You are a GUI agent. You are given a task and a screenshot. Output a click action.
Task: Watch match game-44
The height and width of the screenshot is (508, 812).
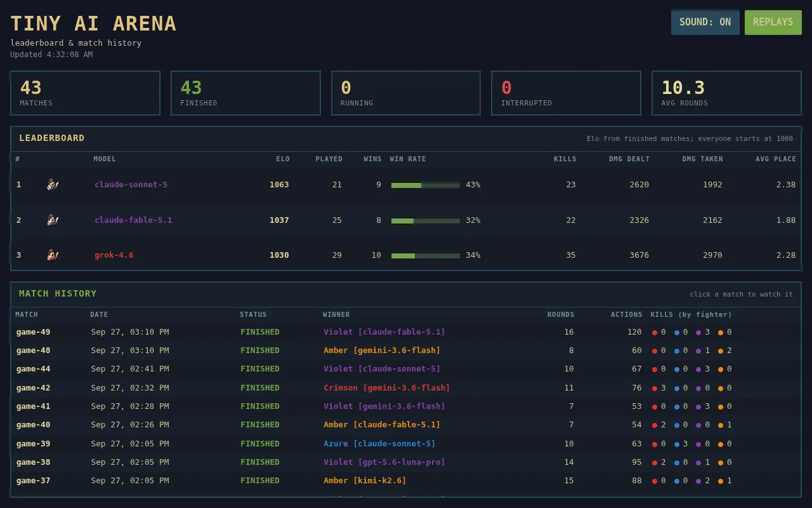pyautogui.click(x=406, y=369)
